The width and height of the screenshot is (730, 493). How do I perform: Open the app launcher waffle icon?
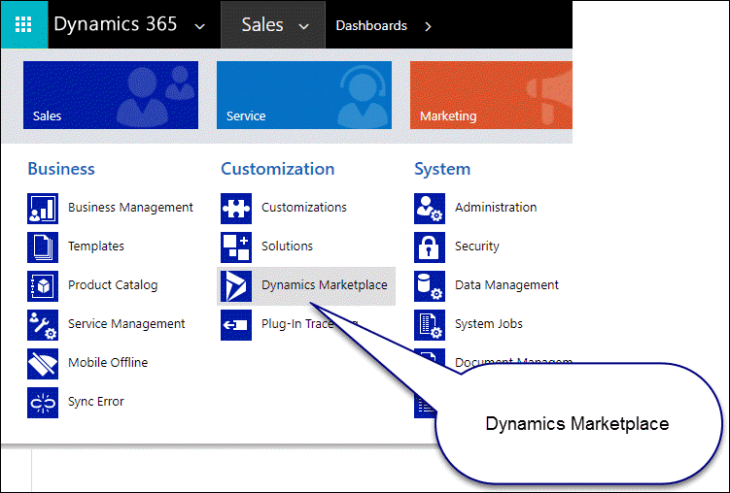pyautogui.click(x=23, y=25)
